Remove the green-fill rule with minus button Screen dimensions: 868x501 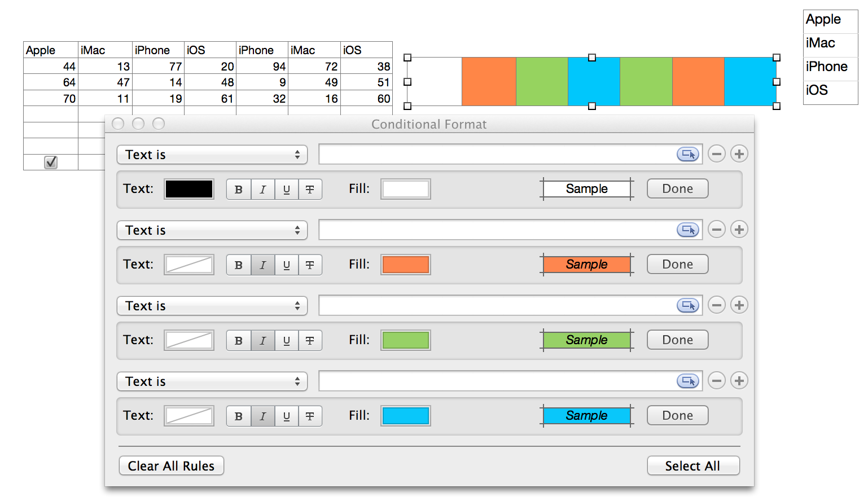click(717, 305)
